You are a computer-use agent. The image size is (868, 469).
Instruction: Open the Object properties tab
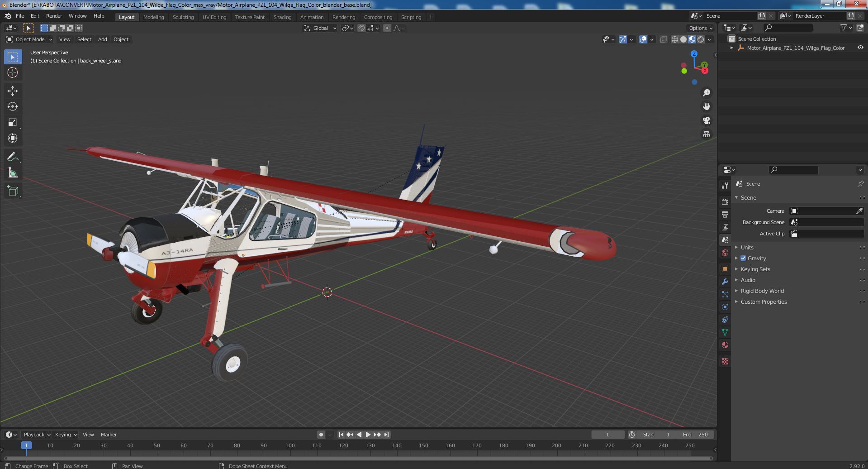[x=725, y=268]
